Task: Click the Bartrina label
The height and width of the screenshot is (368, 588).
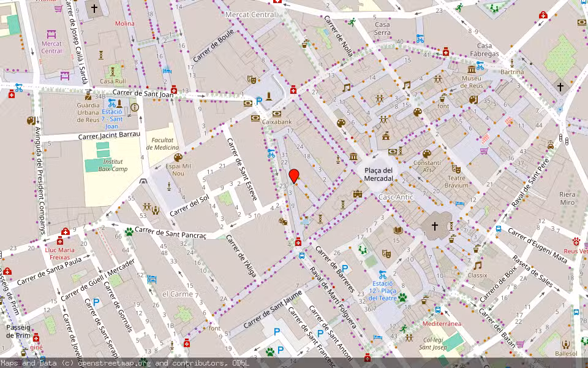Action: (x=512, y=72)
